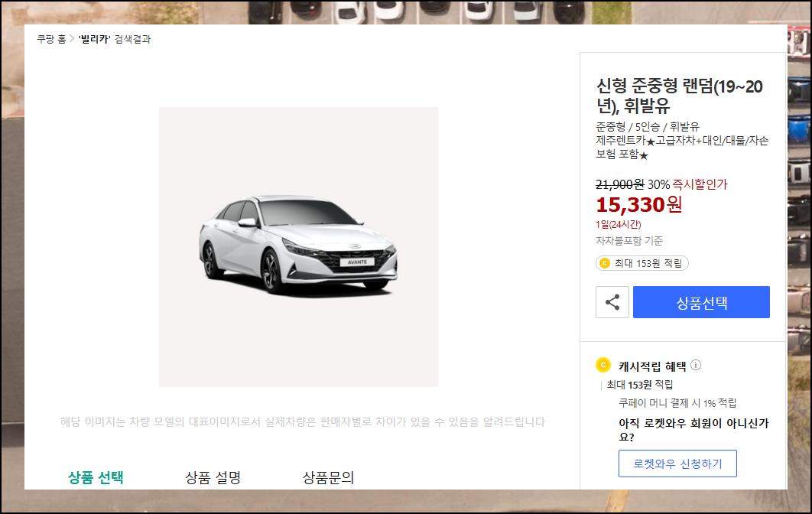This screenshot has width=812, height=514.
Task: Click the 자차불포함 기준 note
Action: pos(629,240)
